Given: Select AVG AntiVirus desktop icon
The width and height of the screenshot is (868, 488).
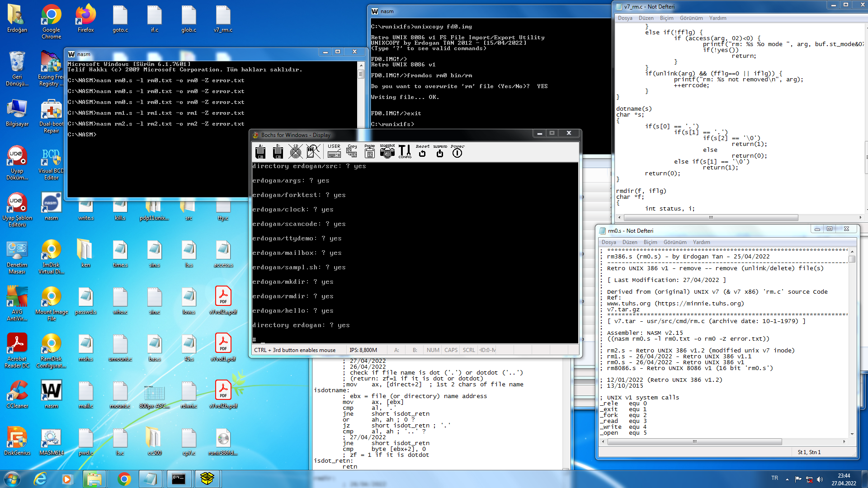Looking at the screenshot, I should [x=17, y=304].
